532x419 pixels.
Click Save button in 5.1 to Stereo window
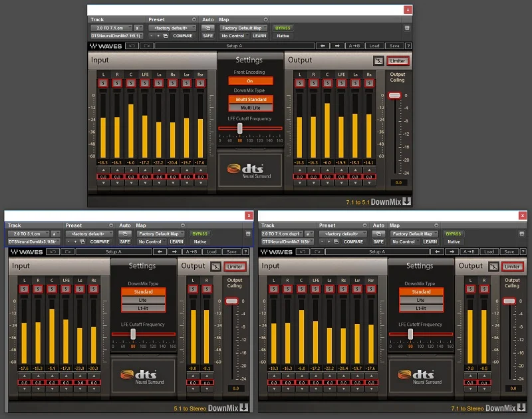231,252
